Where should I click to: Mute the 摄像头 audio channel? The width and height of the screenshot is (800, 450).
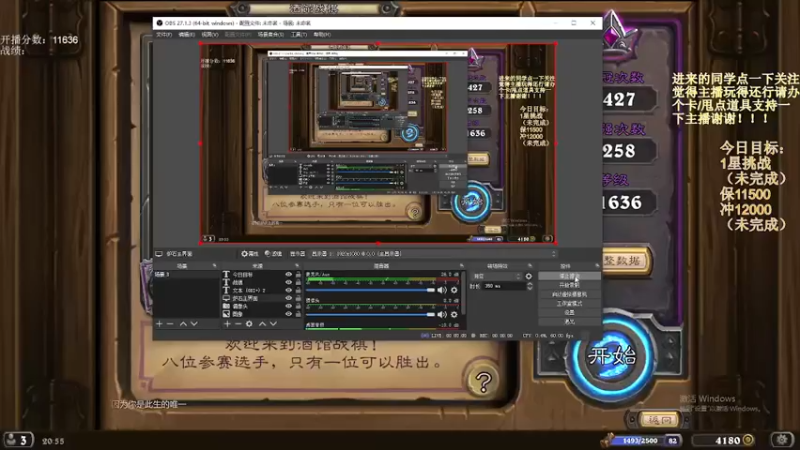click(442, 315)
